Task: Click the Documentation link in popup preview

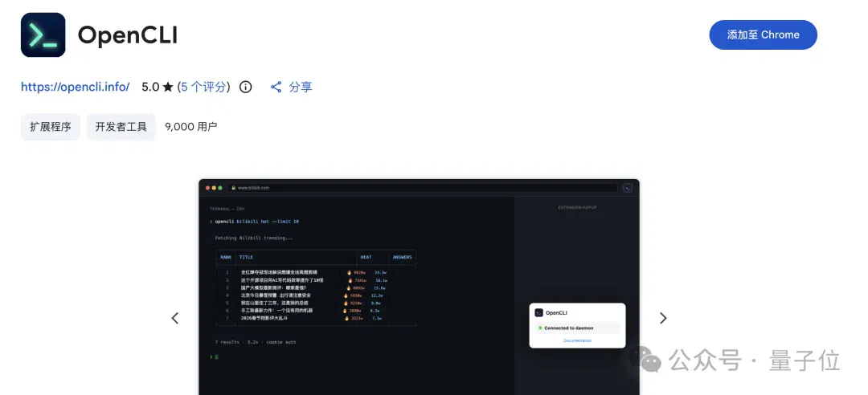Action: click(577, 340)
